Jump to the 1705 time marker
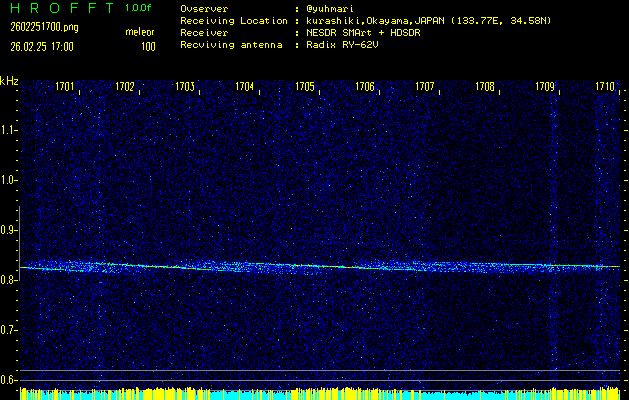This screenshot has height=400, width=629. coord(305,87)
